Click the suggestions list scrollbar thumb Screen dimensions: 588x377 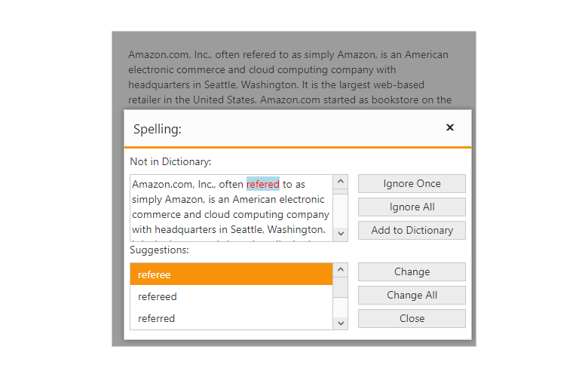pyautogui.click(x=341, y=287)
